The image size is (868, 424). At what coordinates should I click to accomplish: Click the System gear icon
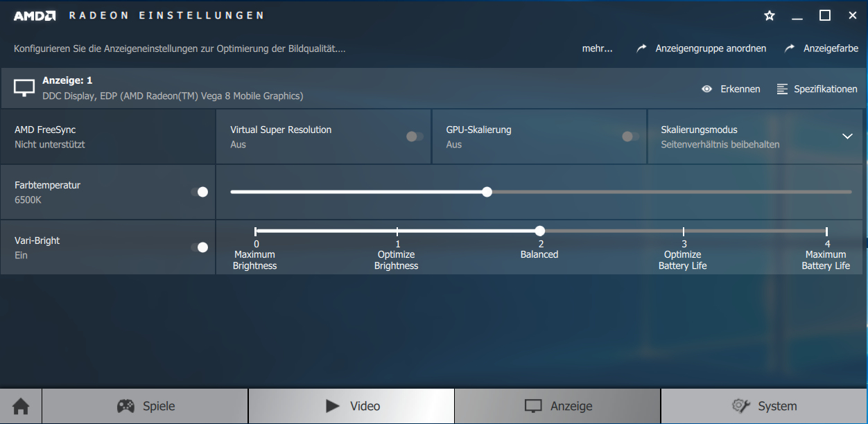(741, 406)
